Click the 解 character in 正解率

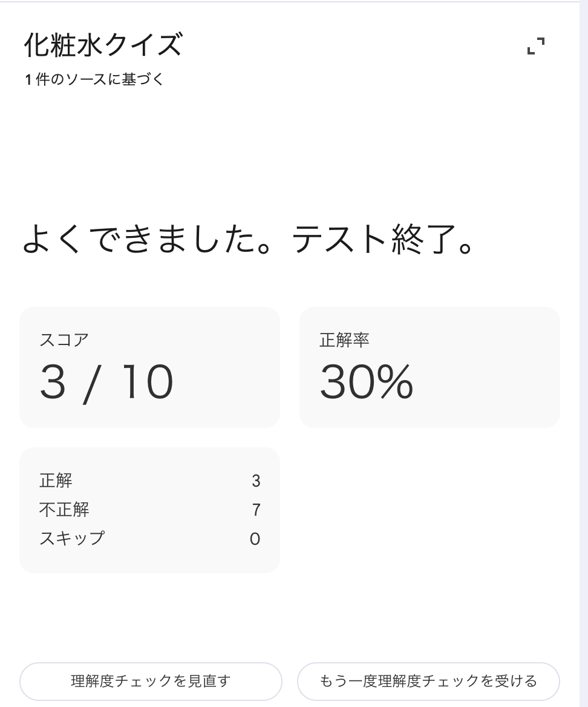coord(344,340)
